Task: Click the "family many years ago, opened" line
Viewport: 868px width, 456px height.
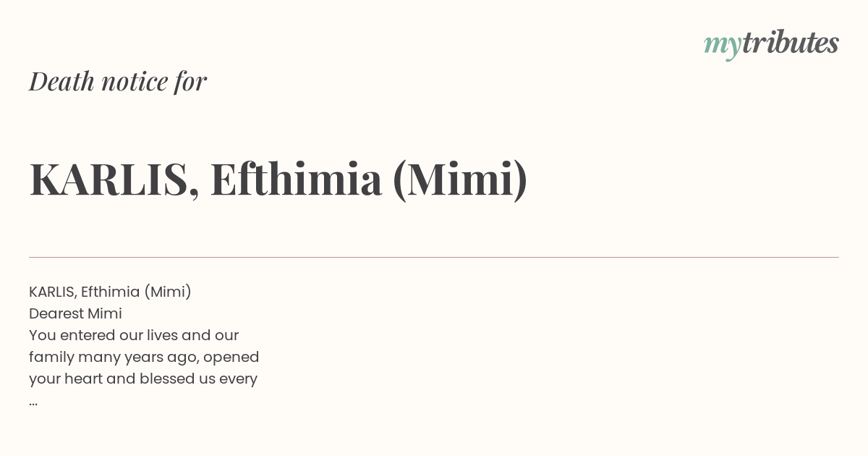Action: (144, 357)
